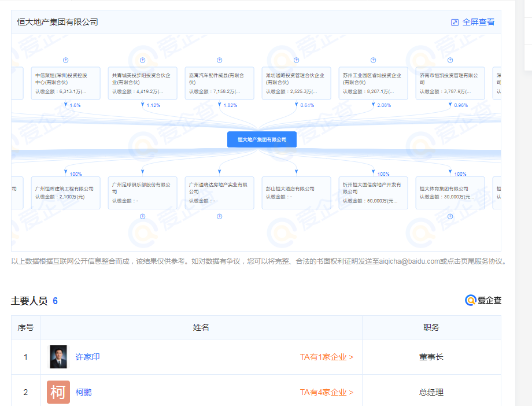Viewport: 532px width, 406px height.
Task: Open 广州恒晖建筑工程有限公司 company node
Action: pos(65,193)
